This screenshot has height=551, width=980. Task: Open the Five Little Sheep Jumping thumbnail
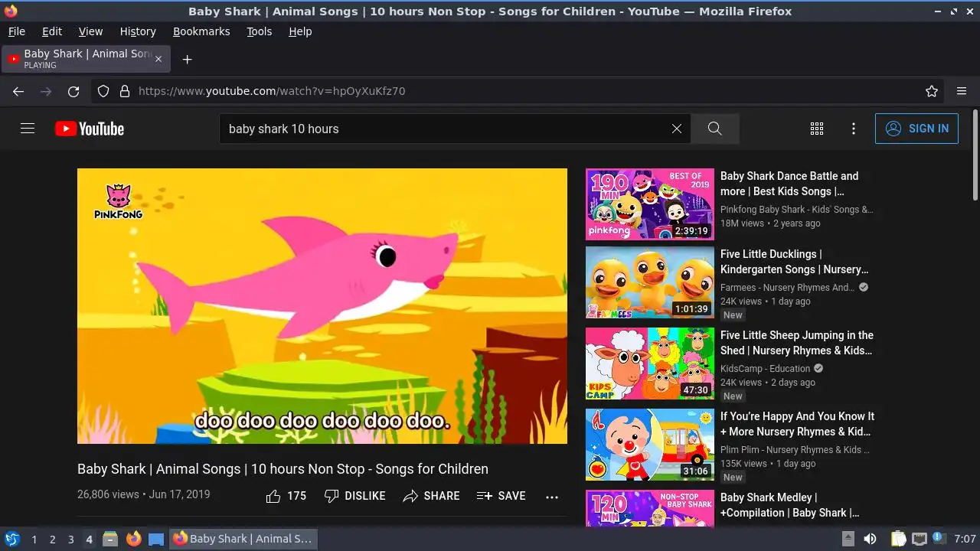pos(650,364)
